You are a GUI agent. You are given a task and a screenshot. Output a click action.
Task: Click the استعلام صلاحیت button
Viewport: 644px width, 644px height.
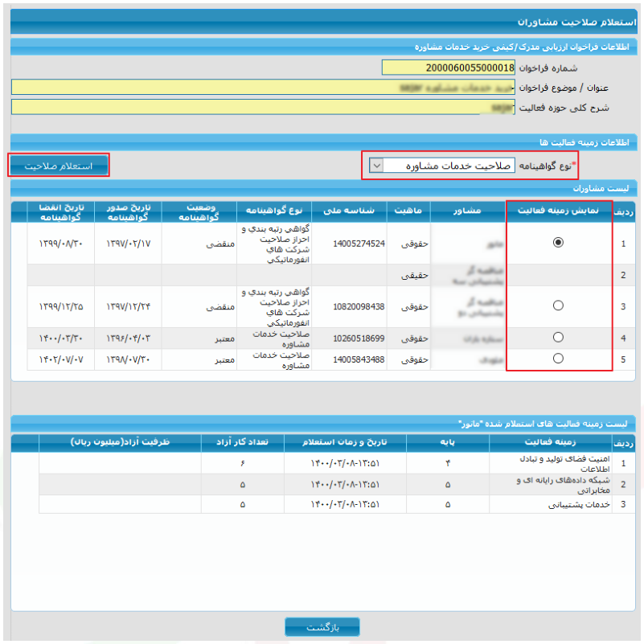[59, 166]
